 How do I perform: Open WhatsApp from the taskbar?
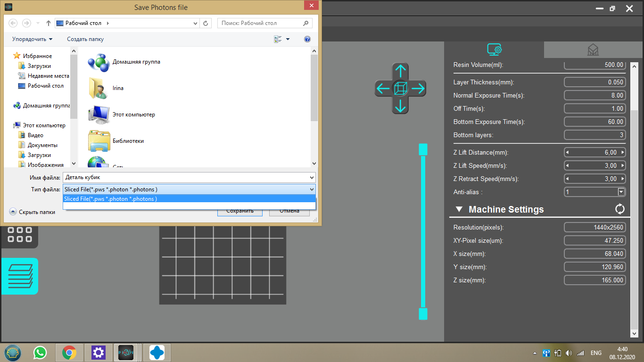[x=40, y=352]
